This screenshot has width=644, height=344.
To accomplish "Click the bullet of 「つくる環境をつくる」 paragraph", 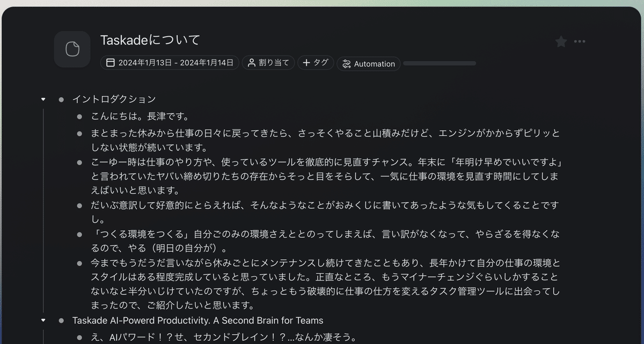I will [79, 235].
